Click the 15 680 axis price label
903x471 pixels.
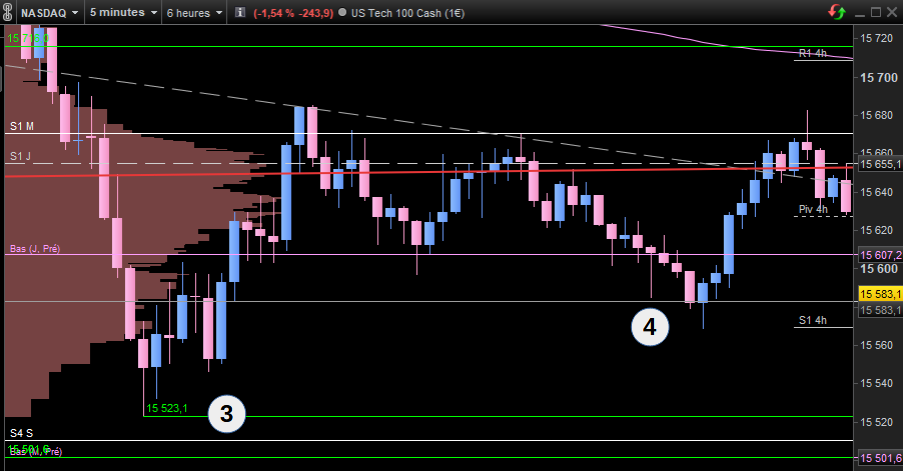[x=877, y=116]
